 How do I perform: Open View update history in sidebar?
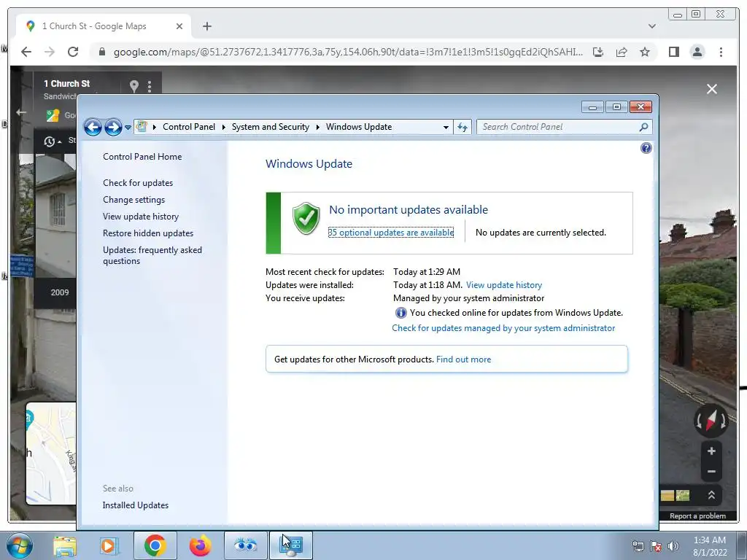pyautogui.click(x=141, y=216)
